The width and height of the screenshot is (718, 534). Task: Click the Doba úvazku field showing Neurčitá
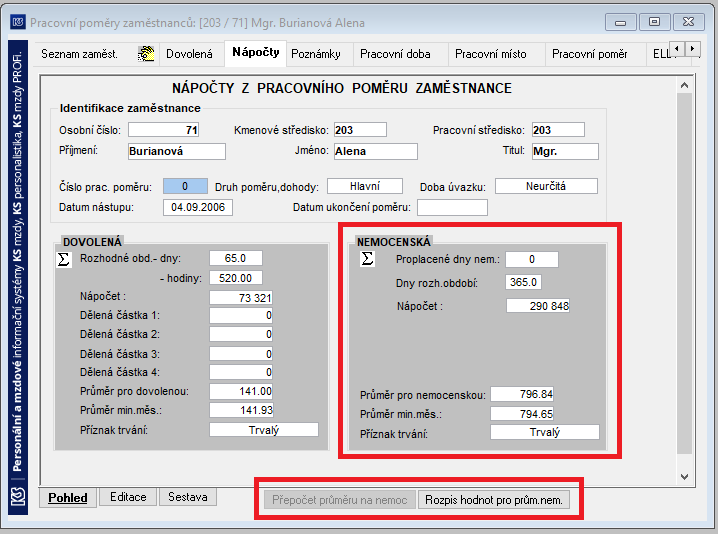(x=546, y=186)
